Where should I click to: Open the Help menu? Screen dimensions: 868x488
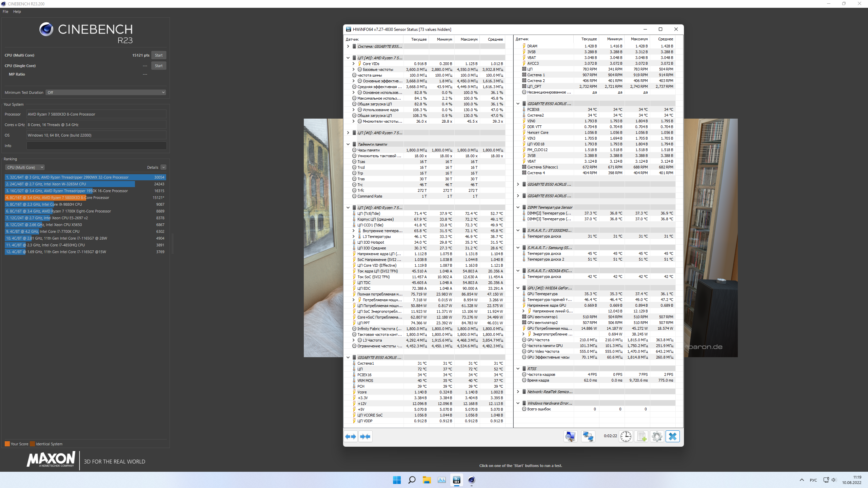pos(17,12)
